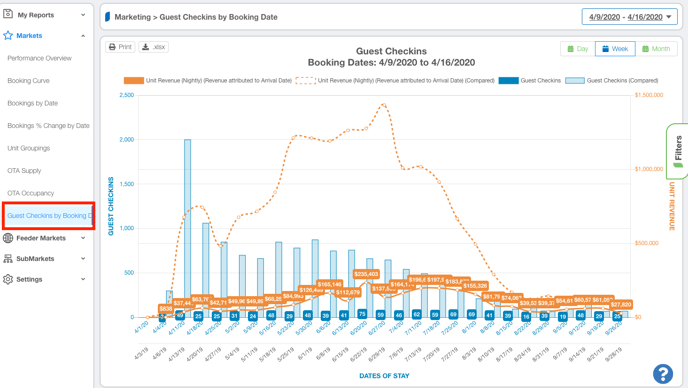Click the Settings gear icon
The width and height of the screenshot is (688, 388).
pyautogui.click(x=8, y=279)
